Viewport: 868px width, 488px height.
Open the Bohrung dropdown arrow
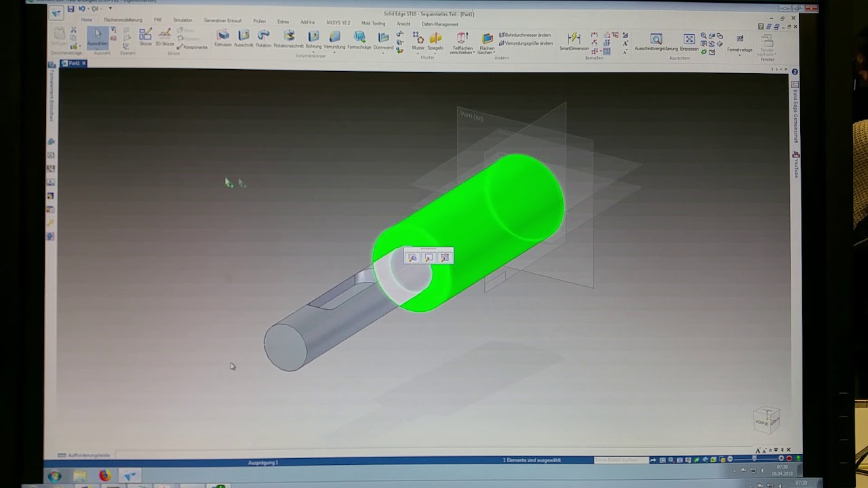pos(313,52)
